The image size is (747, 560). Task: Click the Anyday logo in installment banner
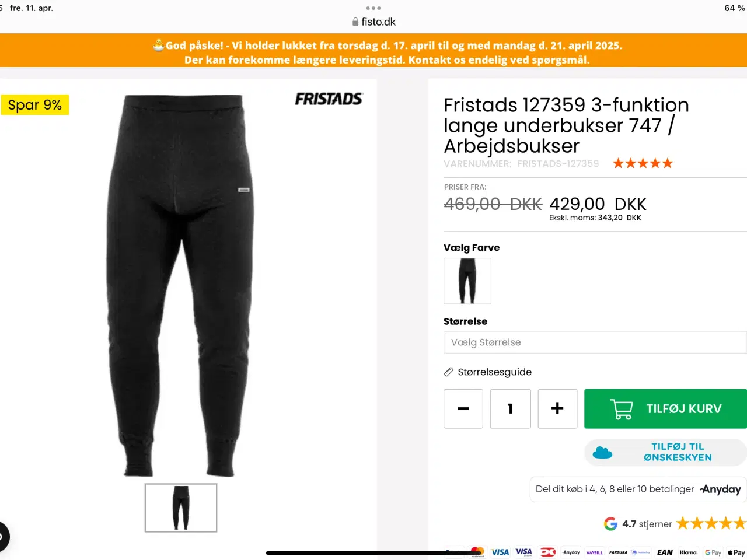(x=721, y=489)
